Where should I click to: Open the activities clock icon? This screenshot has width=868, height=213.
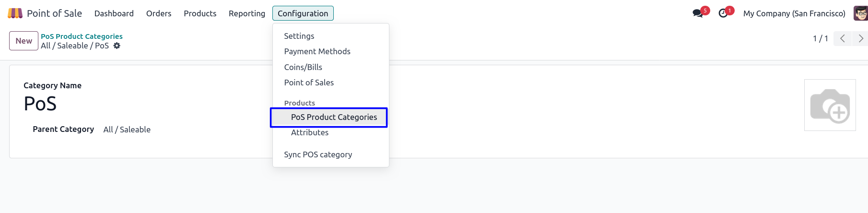(723, 13)
